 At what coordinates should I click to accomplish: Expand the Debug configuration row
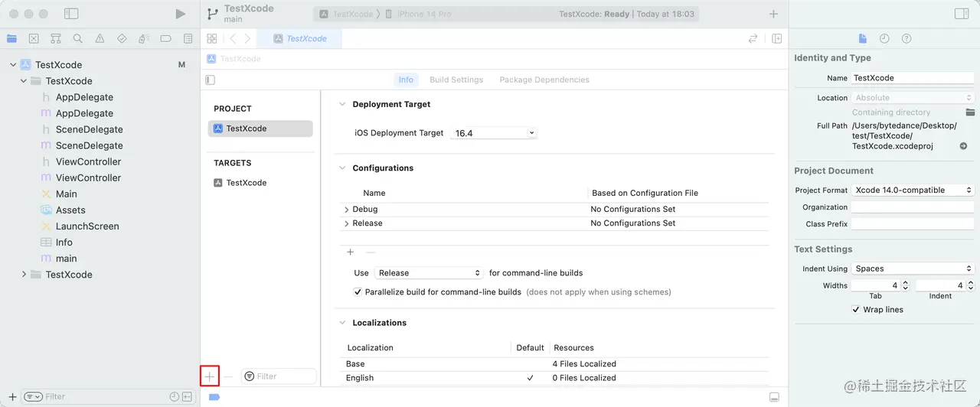coord(347,210)
